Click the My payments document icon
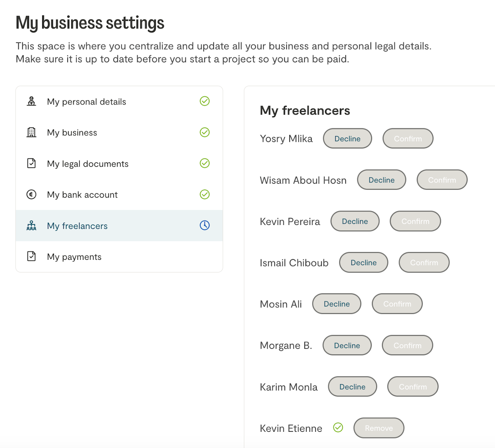 pyautogui.click(x=31, y=256)
